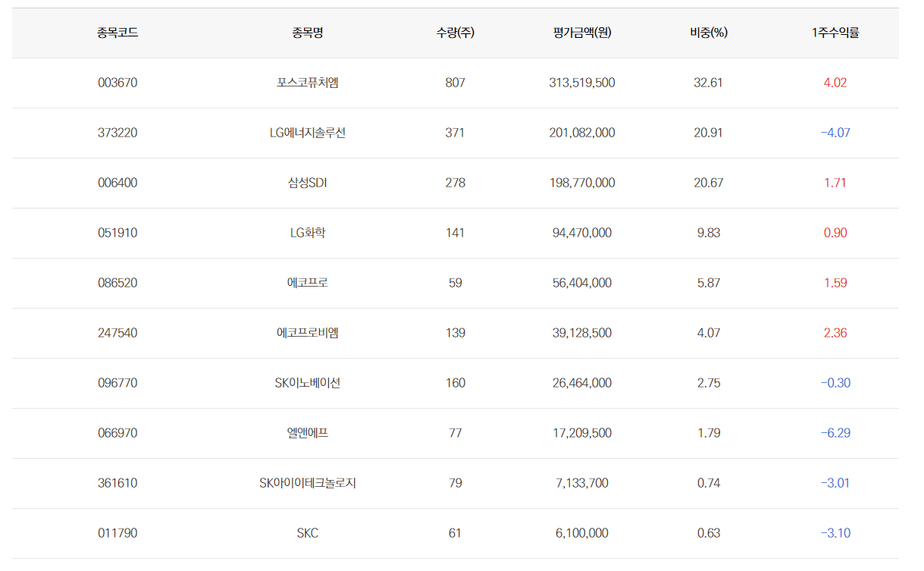This screenshot has height=571, width=924.
Task: Click quantity 59 in 에코프로 row
Action: (456, 283)
